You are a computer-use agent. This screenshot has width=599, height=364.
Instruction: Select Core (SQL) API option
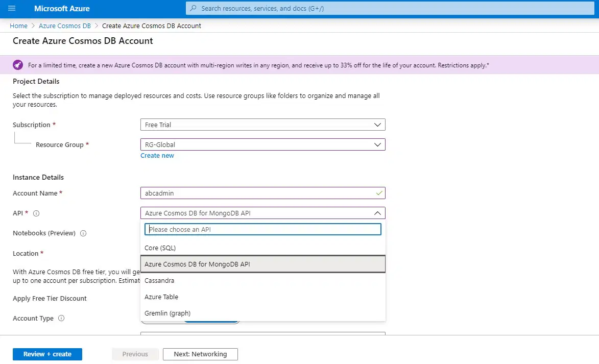(x=263, y=248)
